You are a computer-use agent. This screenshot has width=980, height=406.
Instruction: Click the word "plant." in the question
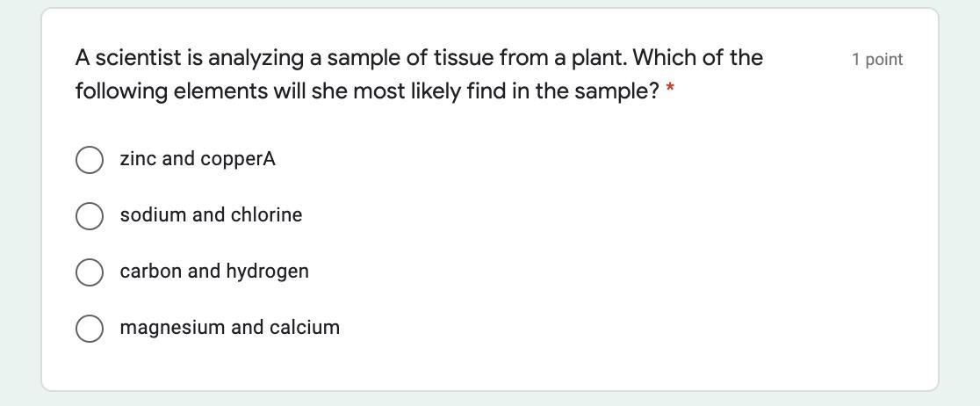click(x=599, y=58)
